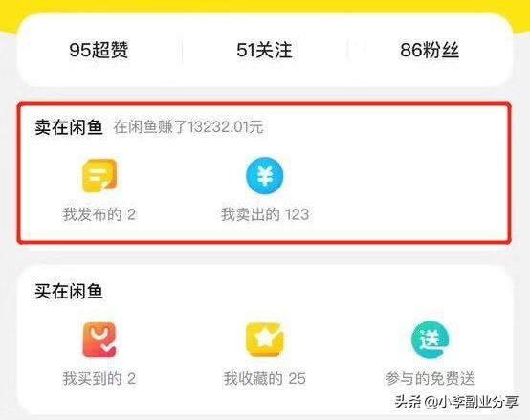530x420 pixels.
Task: Select the 我卖出的 123 text label
Action: pos(265,214)
